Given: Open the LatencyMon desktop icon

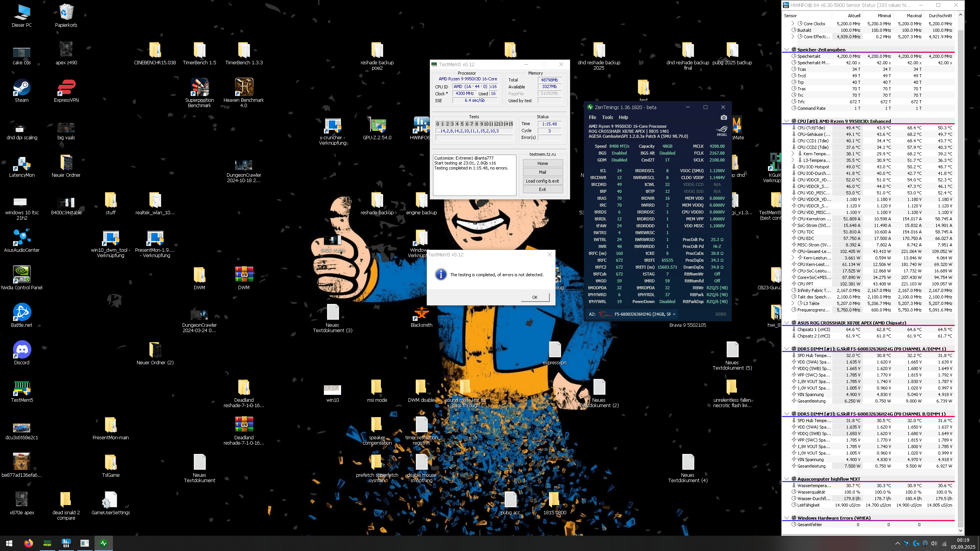Looking at the screenshot, I should click(x=22, y=163).
